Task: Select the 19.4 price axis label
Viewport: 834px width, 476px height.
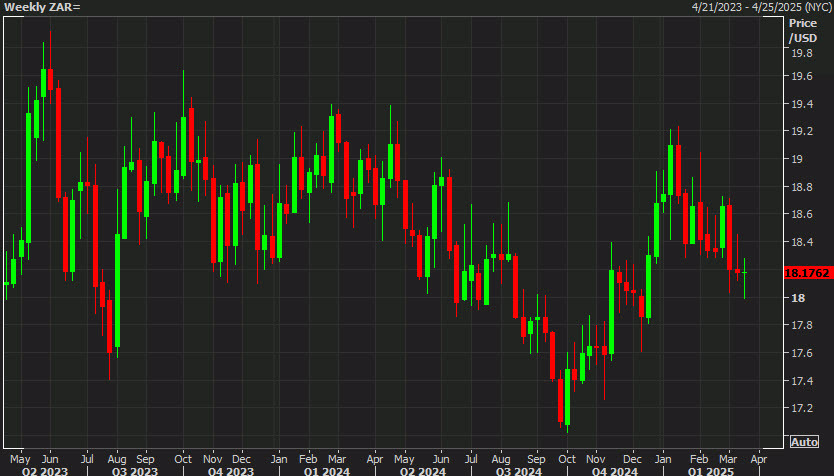Action: click(x=802, y=104)
